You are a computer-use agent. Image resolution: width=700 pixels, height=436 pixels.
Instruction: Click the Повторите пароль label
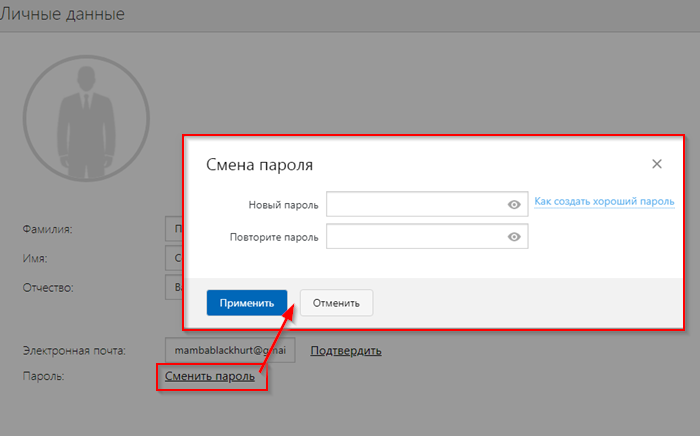tap(274, 238)
